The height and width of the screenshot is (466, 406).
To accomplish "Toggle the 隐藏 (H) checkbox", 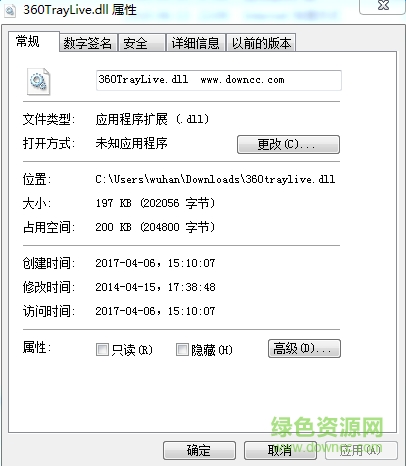I will 182,349.
